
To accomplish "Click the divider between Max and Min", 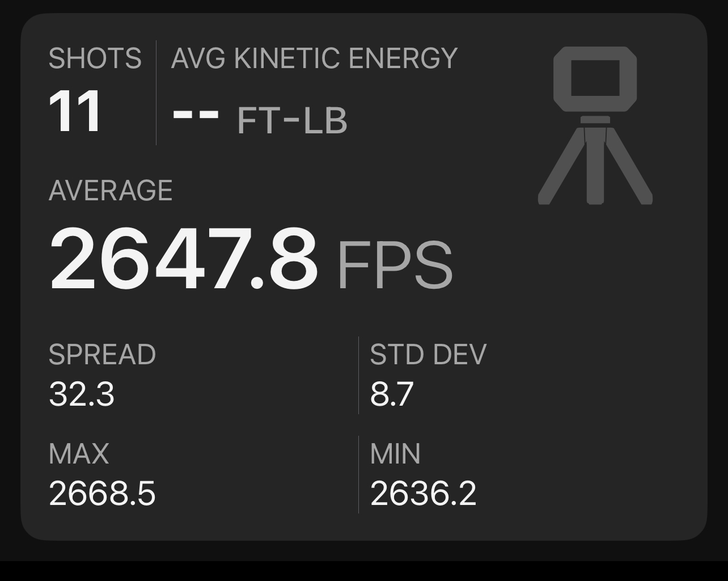I will (358, 474).
